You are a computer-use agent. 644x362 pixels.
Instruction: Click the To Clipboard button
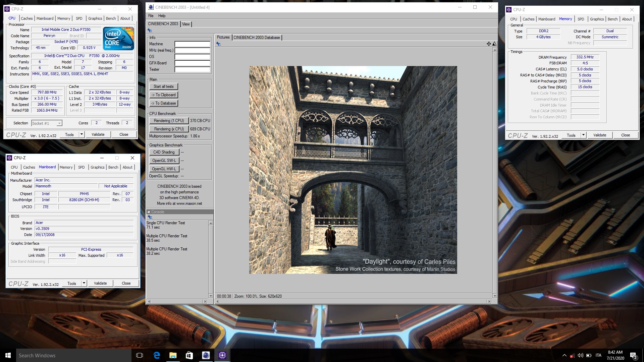(164, 95)
